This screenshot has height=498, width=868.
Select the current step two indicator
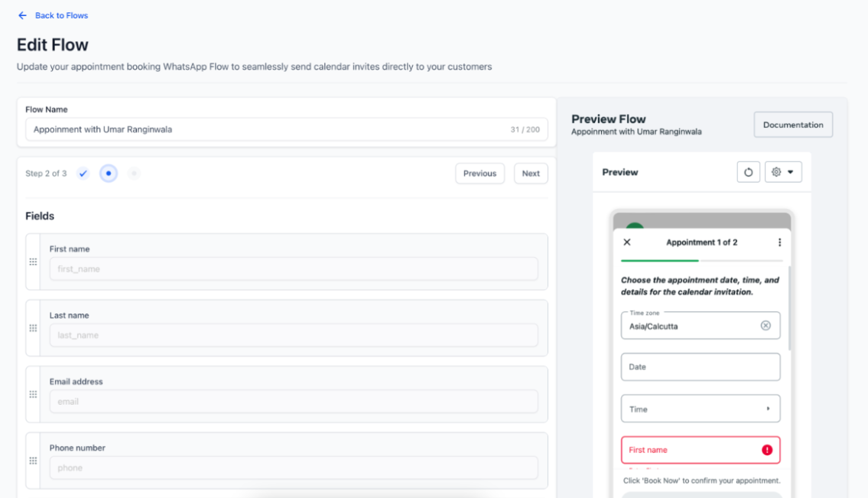tap(109, 174)
